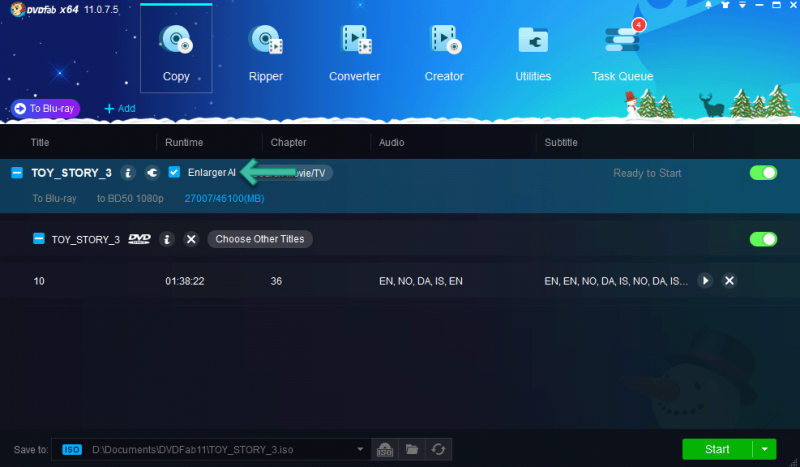
Task: Click the Title column header
Action: click(x=40, y=142)
